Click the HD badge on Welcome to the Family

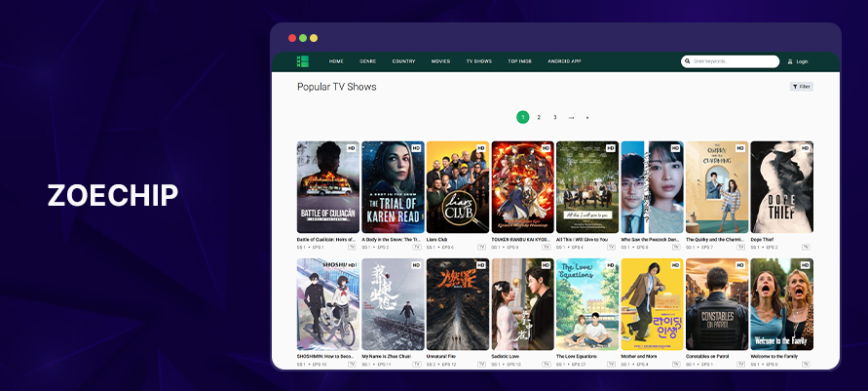click(x=805, y=265)
